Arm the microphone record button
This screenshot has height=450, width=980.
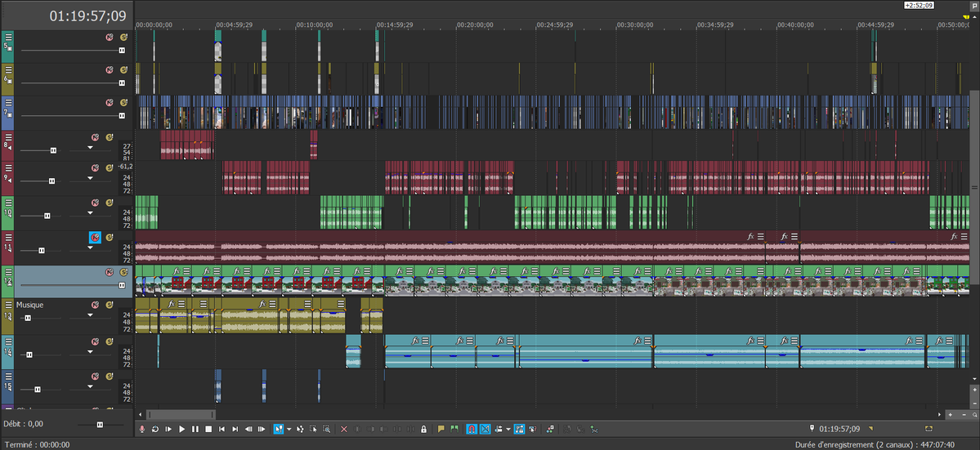[x=142, y=429]
